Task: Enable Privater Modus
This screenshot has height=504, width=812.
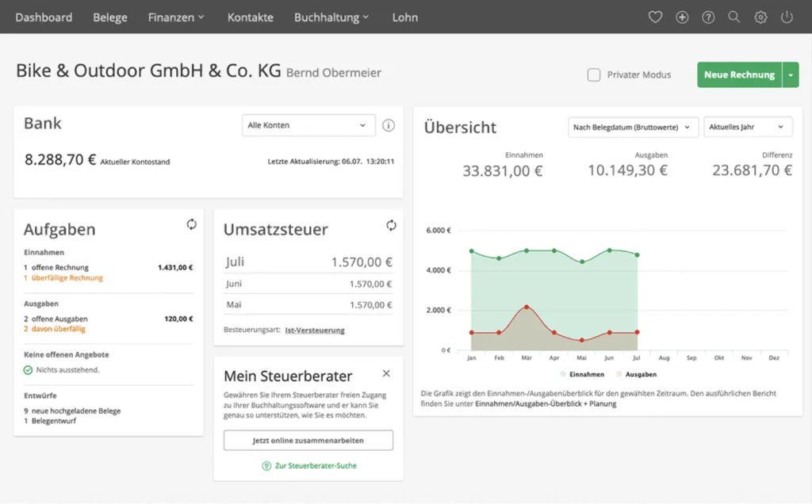Action: pos(594,74)
